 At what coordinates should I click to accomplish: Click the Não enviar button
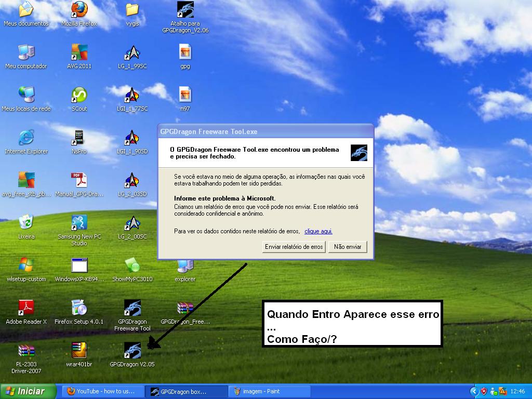(x=348, y=247)
